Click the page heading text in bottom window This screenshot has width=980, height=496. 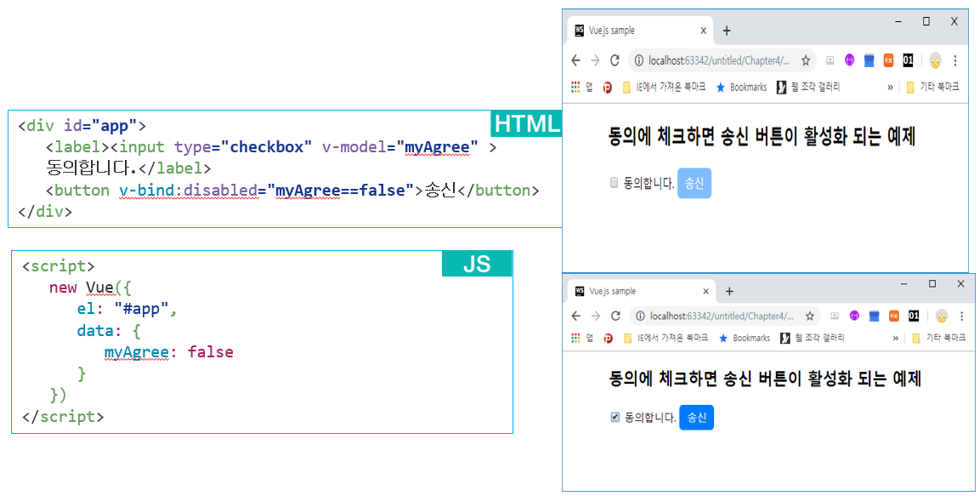[x=765, y=379]
